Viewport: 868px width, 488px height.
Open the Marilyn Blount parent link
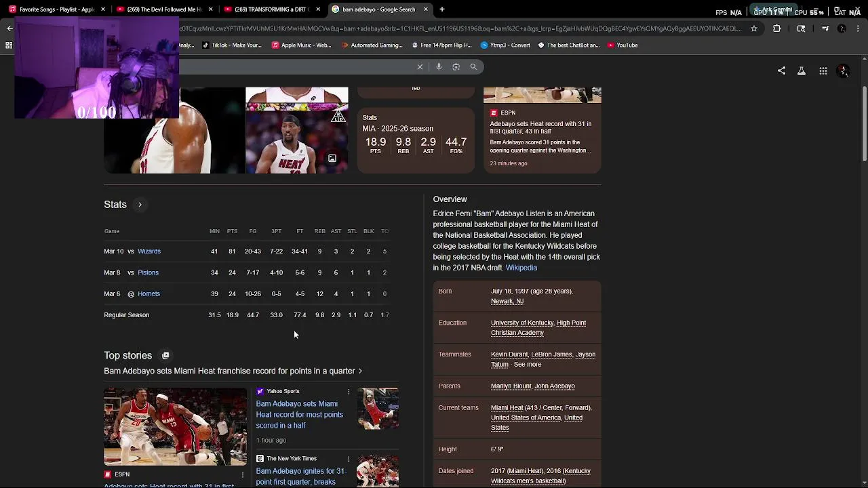pos(511,386)
